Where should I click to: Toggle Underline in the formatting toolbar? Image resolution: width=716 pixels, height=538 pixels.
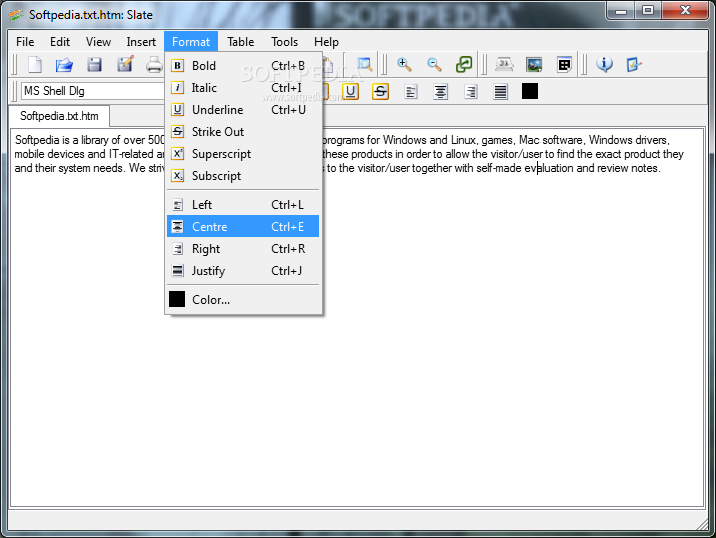tap(350, 91)
